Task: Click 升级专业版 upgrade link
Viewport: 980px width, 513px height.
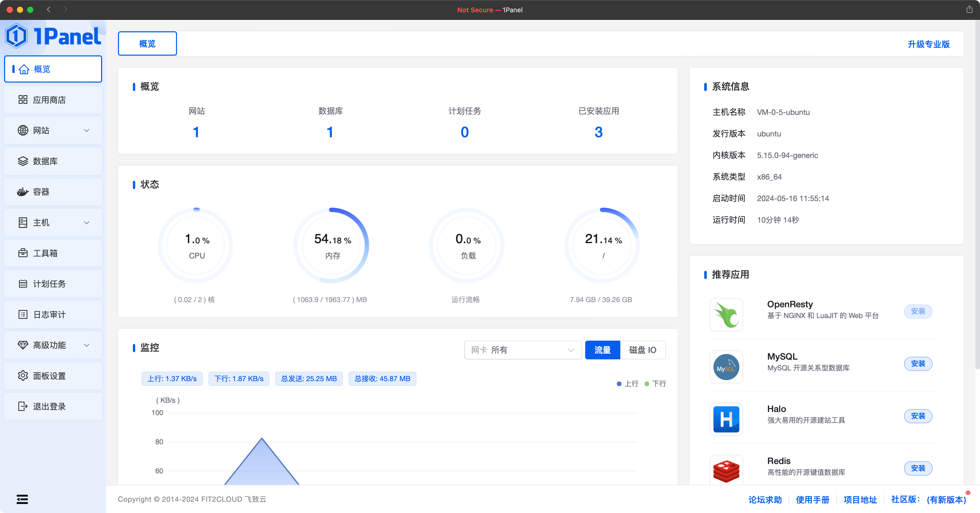Action: click(928, 44)
